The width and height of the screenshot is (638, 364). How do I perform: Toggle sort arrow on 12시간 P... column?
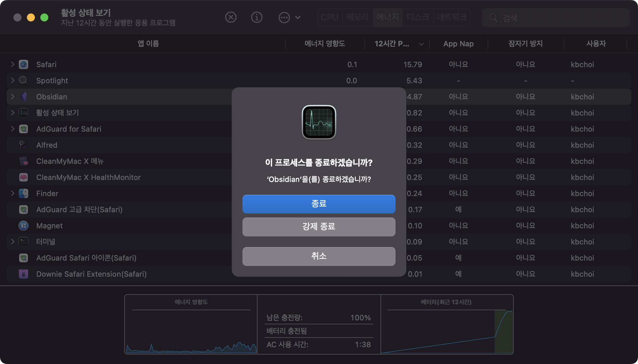(421, 44)
